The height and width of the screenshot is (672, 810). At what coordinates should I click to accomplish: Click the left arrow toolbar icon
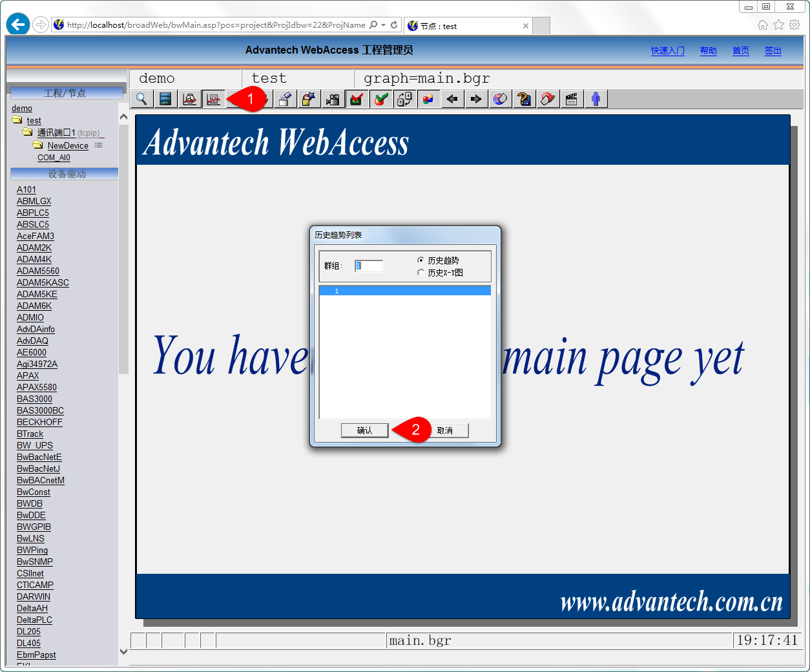coord(452,99)
